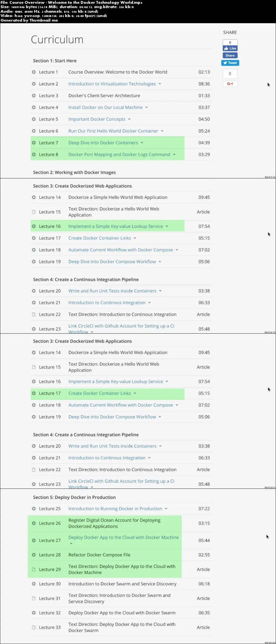Click the Facebook Share button
This screenshot has width=276, height=644.
coord(230,55)
